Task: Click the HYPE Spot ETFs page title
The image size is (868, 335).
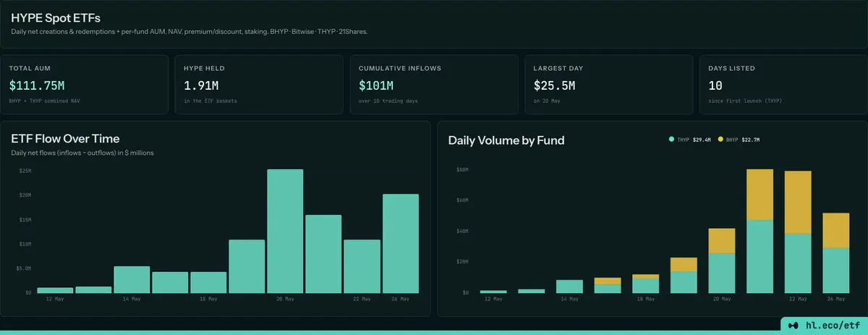Action: coord(56,17)
